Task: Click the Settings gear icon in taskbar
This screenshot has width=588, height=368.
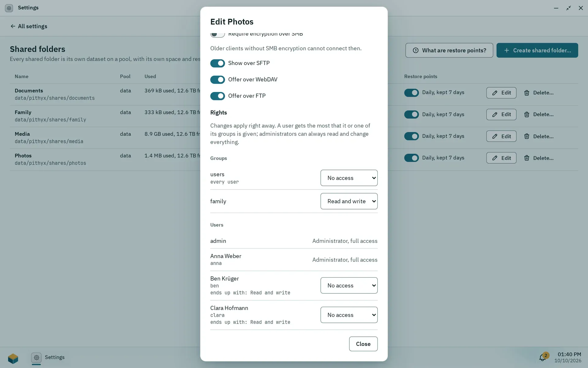Action: point(36,358)
